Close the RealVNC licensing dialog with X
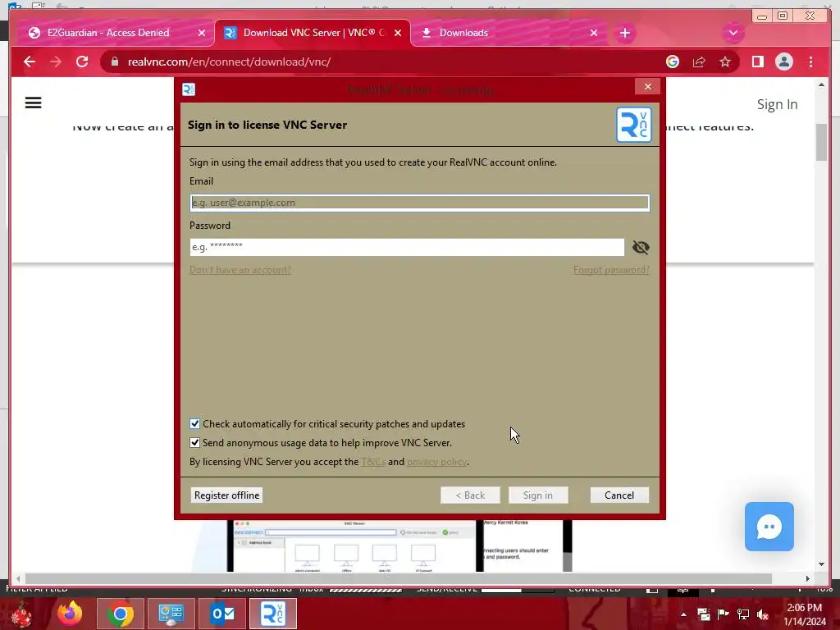 (648, 86)
